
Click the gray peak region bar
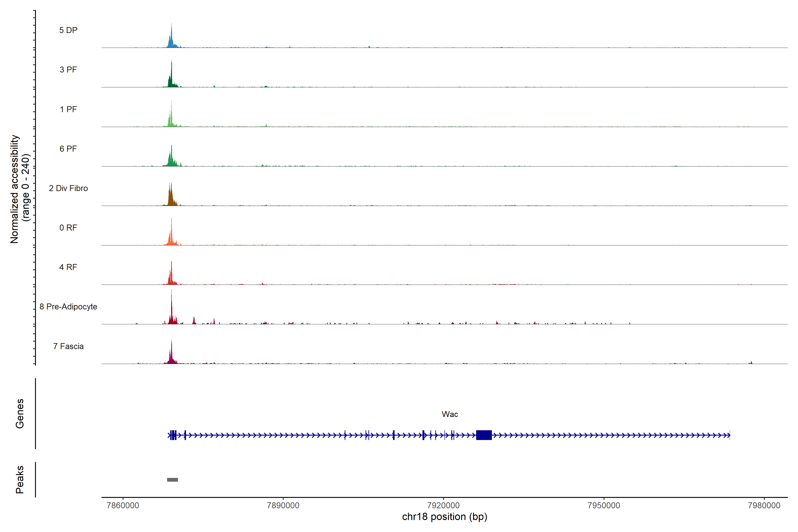click(x=172, y=480)
